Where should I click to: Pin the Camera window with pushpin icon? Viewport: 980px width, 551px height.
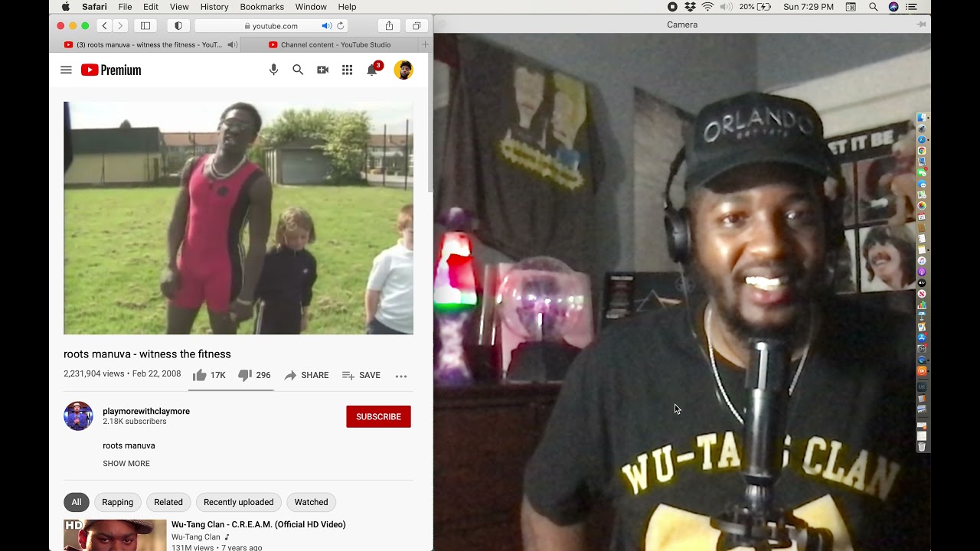(x=921, y=24)
